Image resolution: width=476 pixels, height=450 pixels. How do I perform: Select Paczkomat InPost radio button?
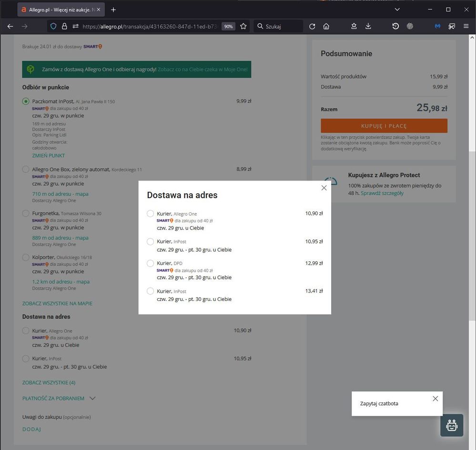click(26, 101)
